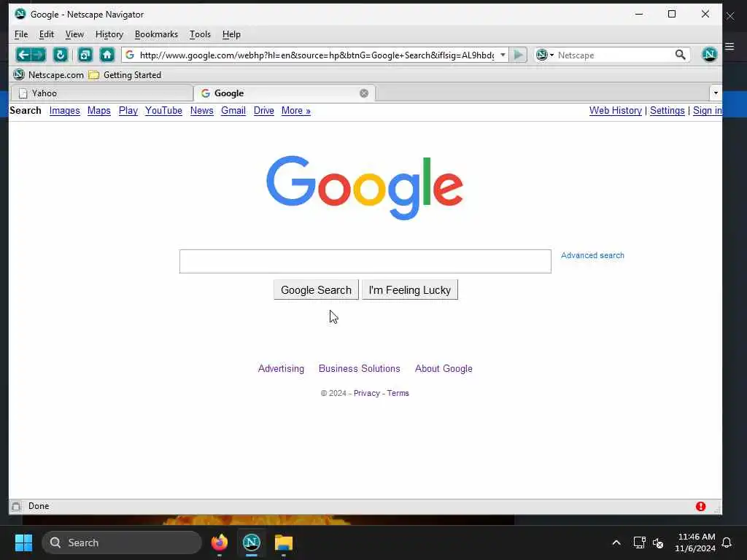Open the Gmail link

point(233,111)
